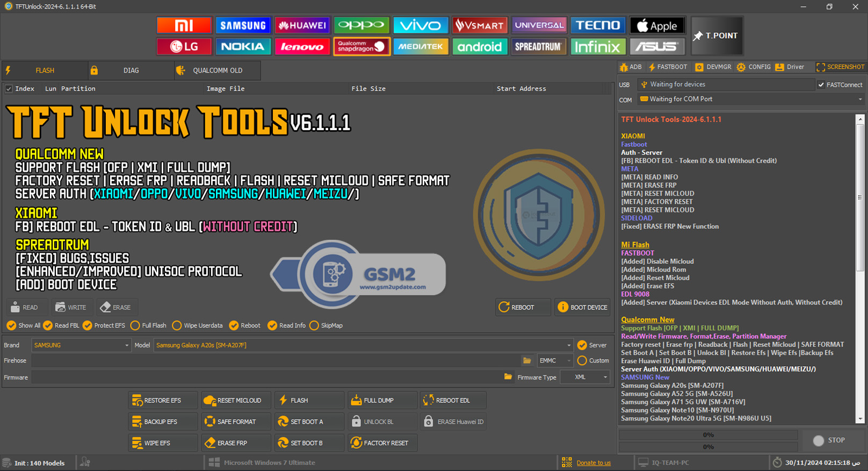Open the Firmware Type XML dropdown
Viewport: 868px width, 471px height.
click(x=585, y=377)
